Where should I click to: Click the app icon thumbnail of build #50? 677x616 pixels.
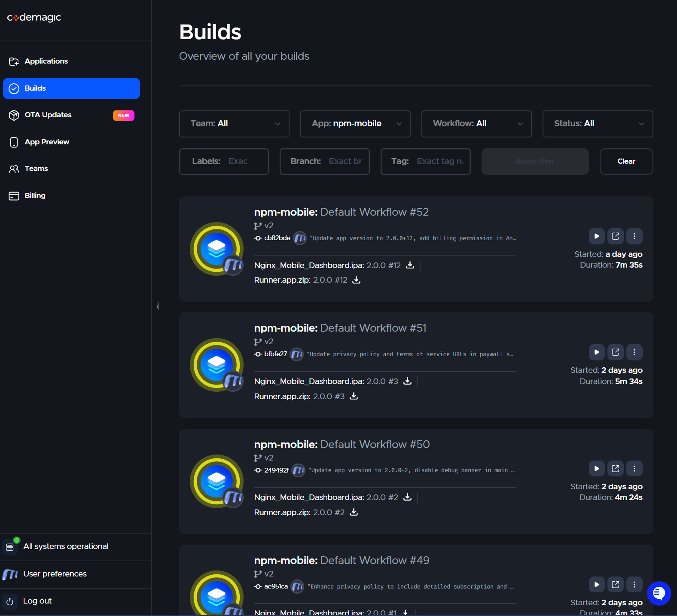(x=217, y=481)
